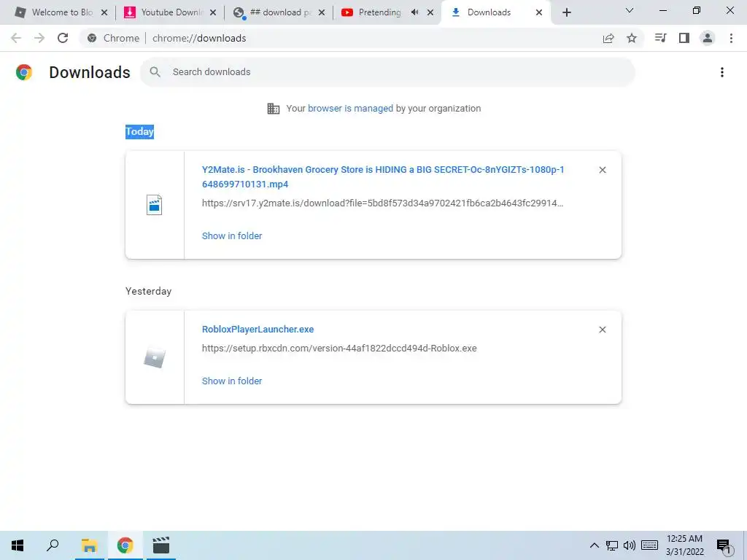Reload the downloads page

tap(63, 38)
